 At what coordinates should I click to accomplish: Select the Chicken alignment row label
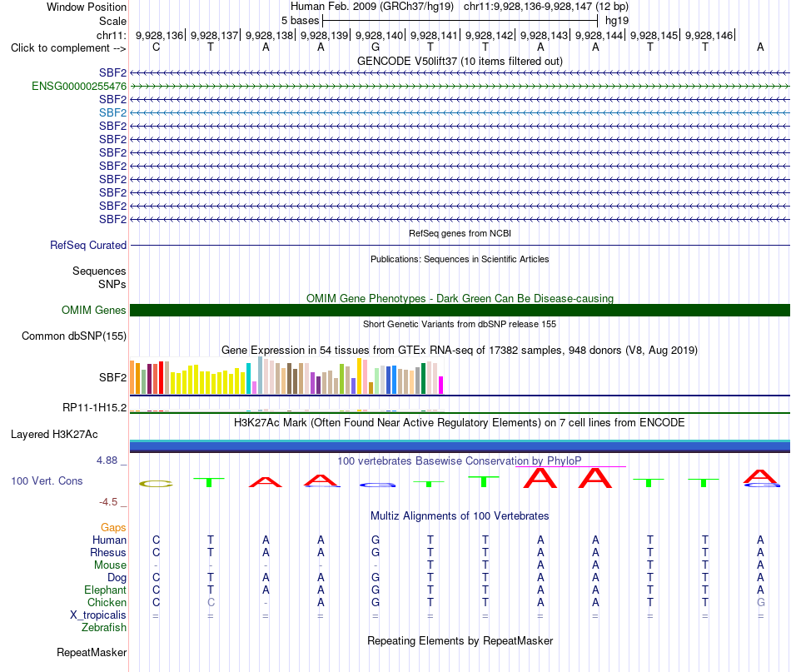pos(107,602)
